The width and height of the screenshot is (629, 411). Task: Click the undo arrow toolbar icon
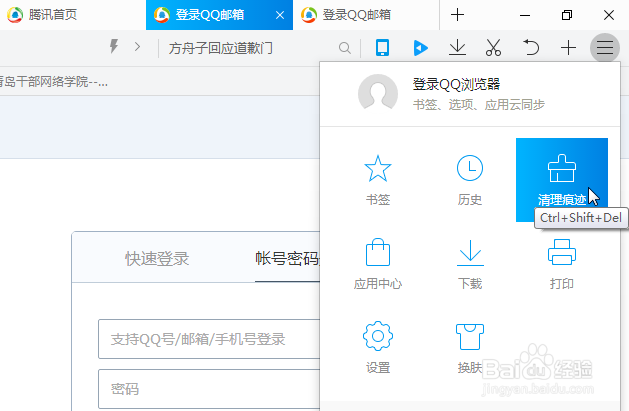coord(531,47)
